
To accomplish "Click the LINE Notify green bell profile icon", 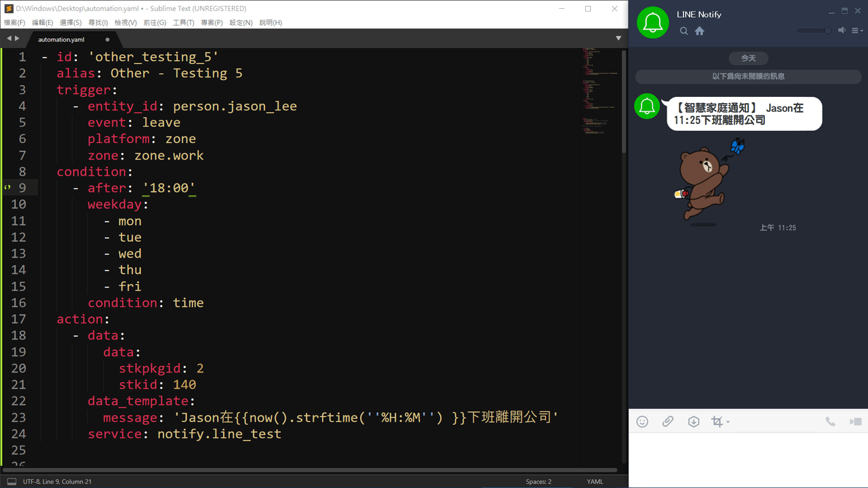I will [x=652, y=22].
